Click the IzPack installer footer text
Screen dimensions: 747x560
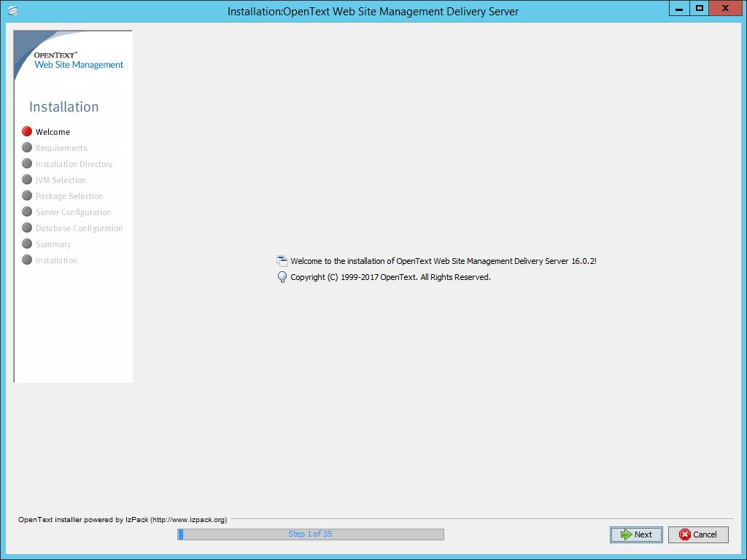123,519
